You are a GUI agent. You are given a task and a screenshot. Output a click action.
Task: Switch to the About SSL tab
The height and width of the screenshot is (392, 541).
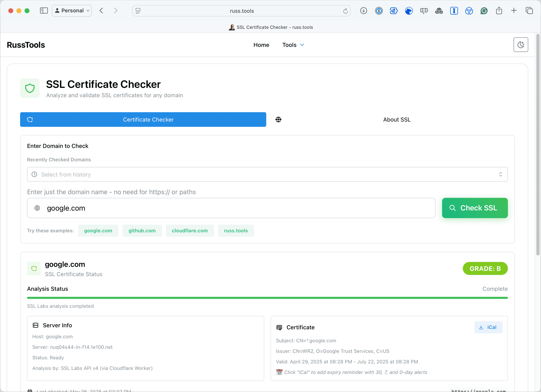click(397, 120)
